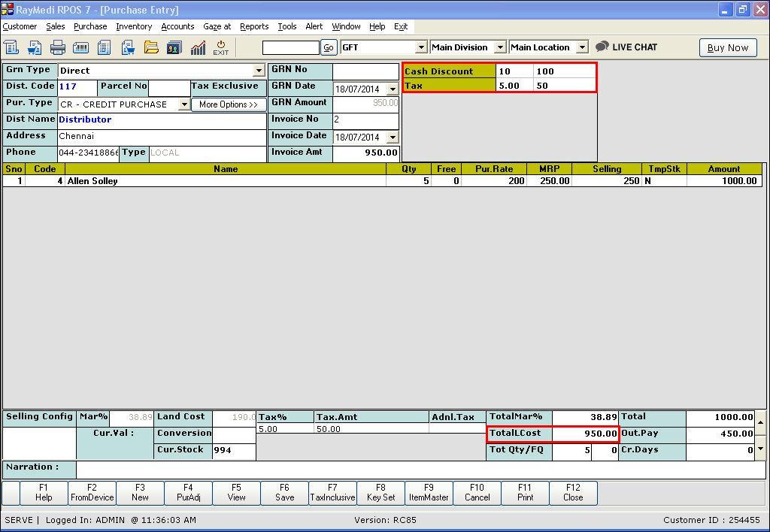Open the yellow folder toolbar icon
The image size is (770, 532).
[x=151, y=47]
